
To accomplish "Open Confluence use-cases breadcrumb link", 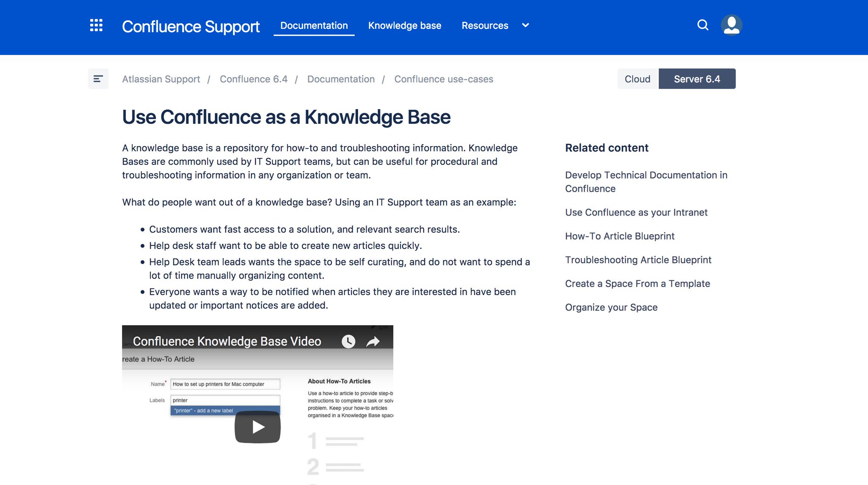I will tap(444, 79).
